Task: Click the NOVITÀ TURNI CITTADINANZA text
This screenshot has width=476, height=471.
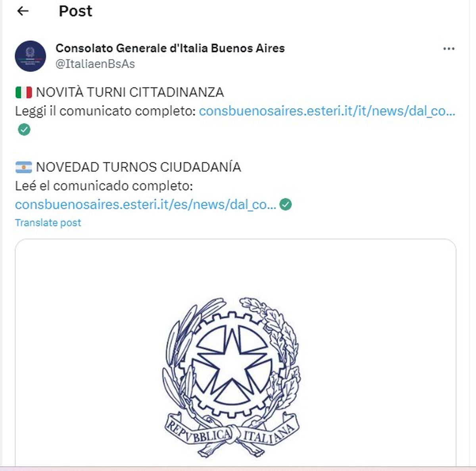Action: point(130,92)
